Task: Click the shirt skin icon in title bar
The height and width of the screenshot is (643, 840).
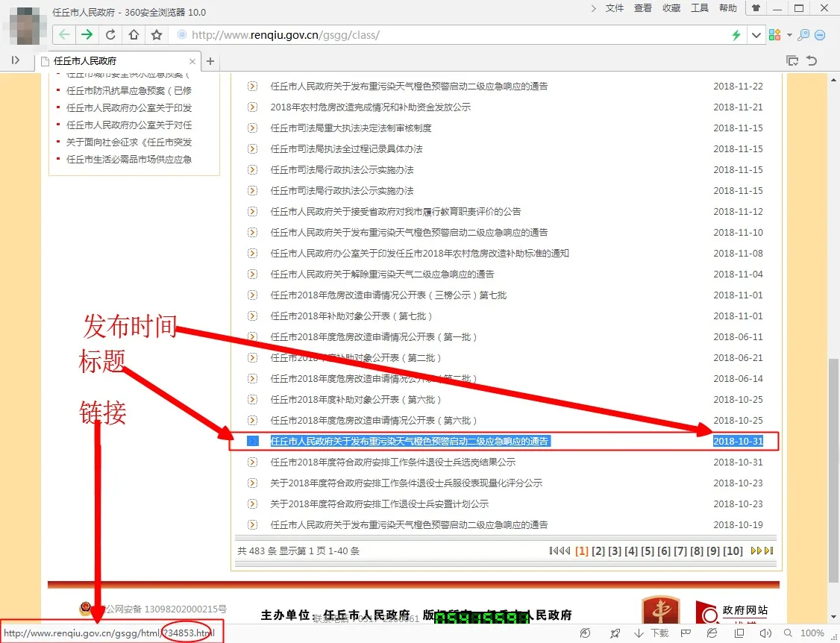Action: pyautogui.click(x=756, y=8)
